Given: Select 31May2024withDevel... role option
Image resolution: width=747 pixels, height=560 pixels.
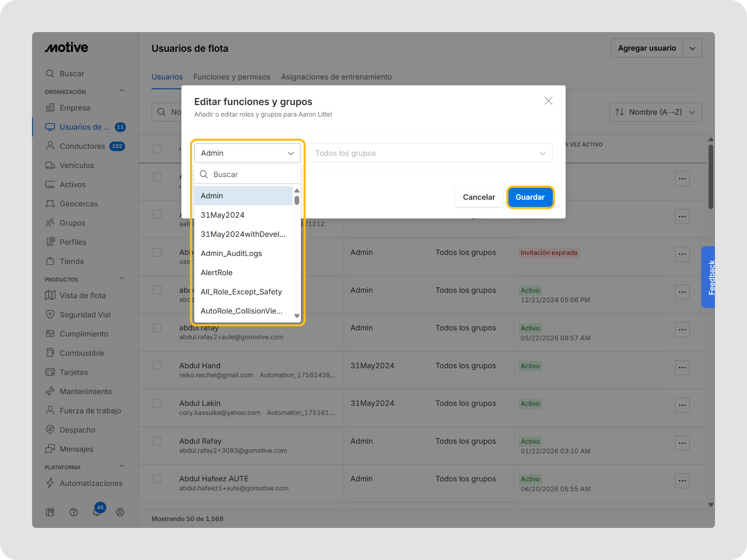Looking at the screenshot, I should (244, 234).
